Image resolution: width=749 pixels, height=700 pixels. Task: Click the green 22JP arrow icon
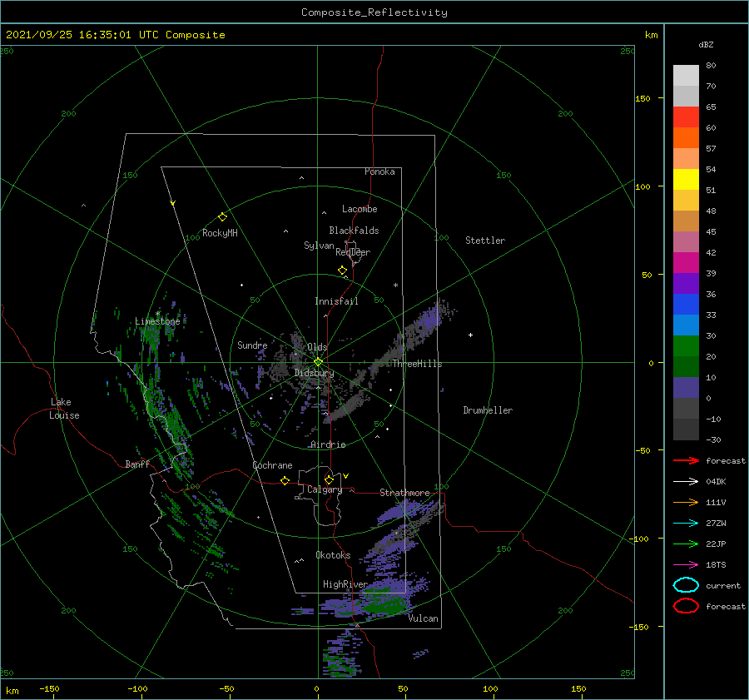point(686,544)
